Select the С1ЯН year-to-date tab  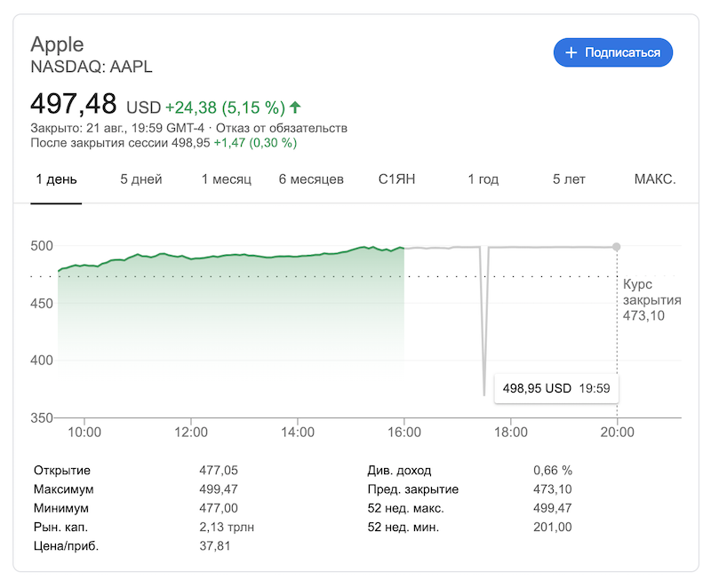(x=396, y=179)
